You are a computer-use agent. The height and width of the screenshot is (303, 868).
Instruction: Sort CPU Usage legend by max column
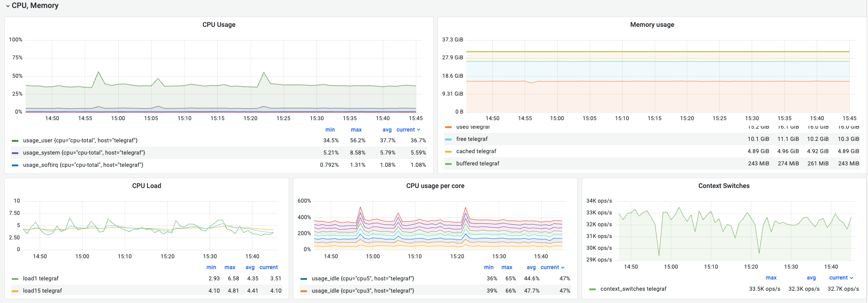pyautogui.click(x=356, y=130)
